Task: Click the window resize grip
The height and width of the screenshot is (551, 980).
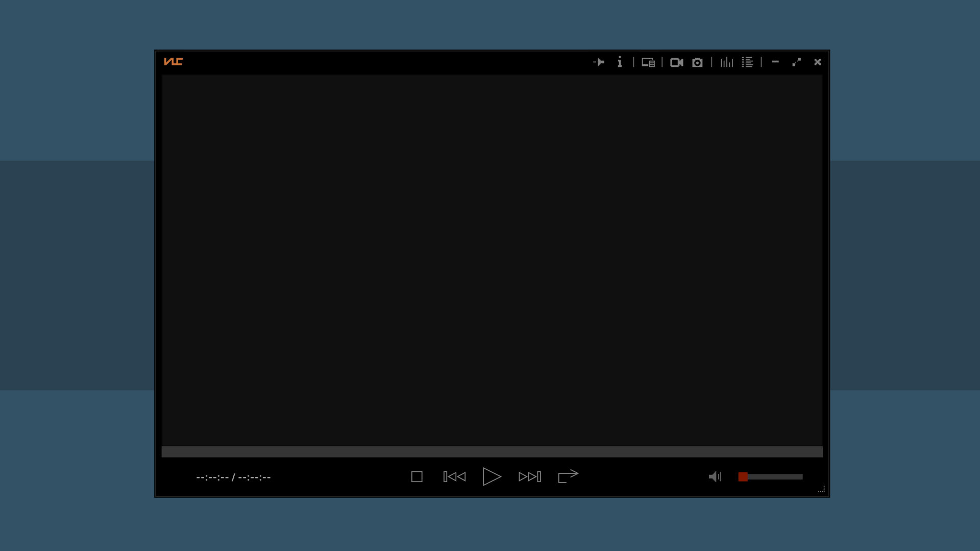Action: click(x=820, y=490)
